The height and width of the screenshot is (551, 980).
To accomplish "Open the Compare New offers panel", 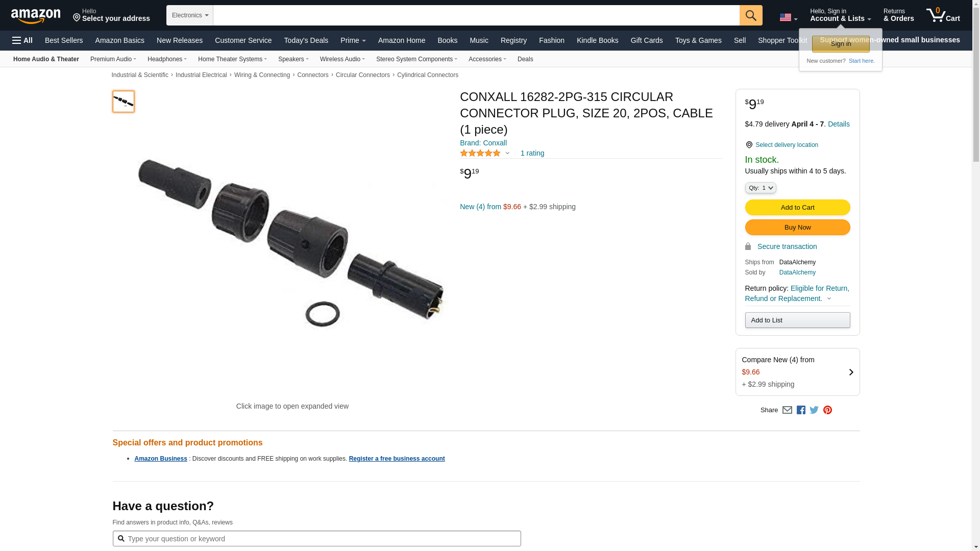I will pyautogui.click(x=797, y=372).
